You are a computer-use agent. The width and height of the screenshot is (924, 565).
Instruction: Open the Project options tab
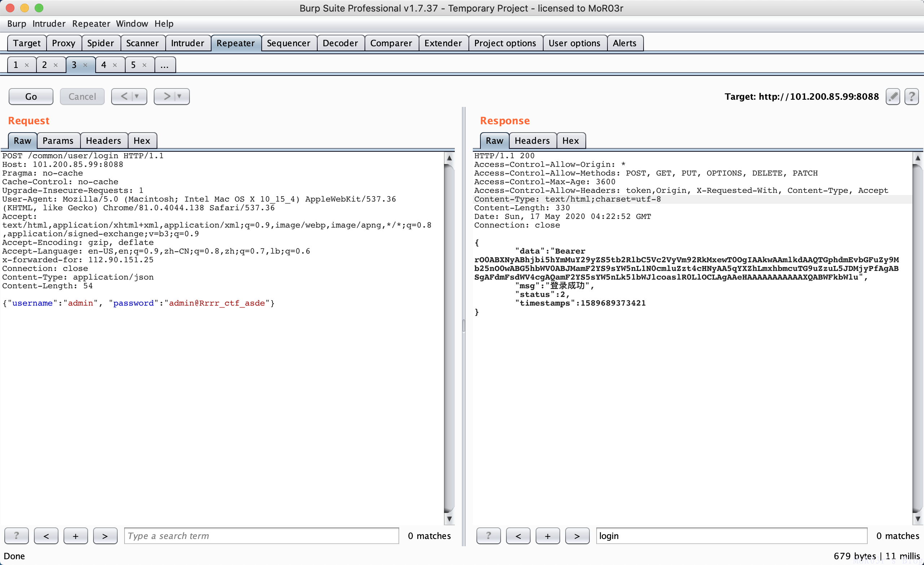pos(505,43)
